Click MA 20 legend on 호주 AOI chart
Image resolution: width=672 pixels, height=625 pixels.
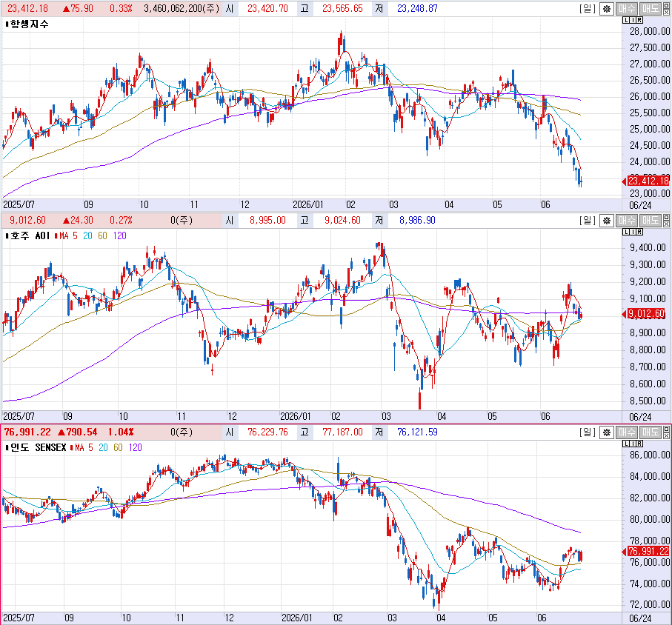(87, 236)
